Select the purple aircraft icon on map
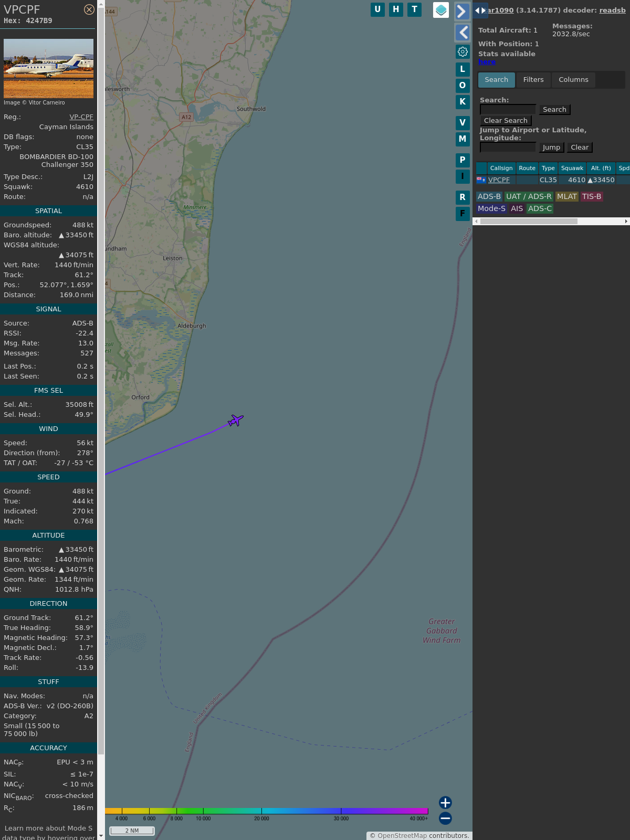630x840 pixels. pos(236,421)
